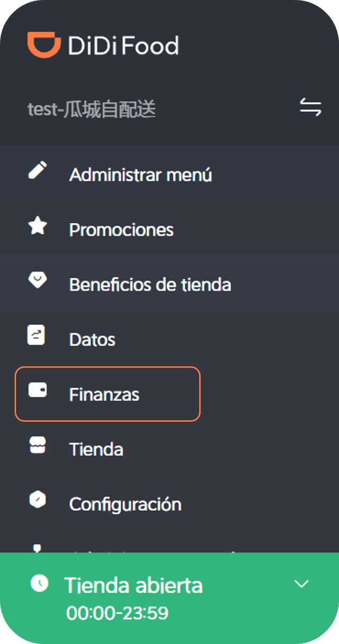The image size is (339, 644).
Task: Click the pencil icon next to Administrar menú
Action: point(37,169)
